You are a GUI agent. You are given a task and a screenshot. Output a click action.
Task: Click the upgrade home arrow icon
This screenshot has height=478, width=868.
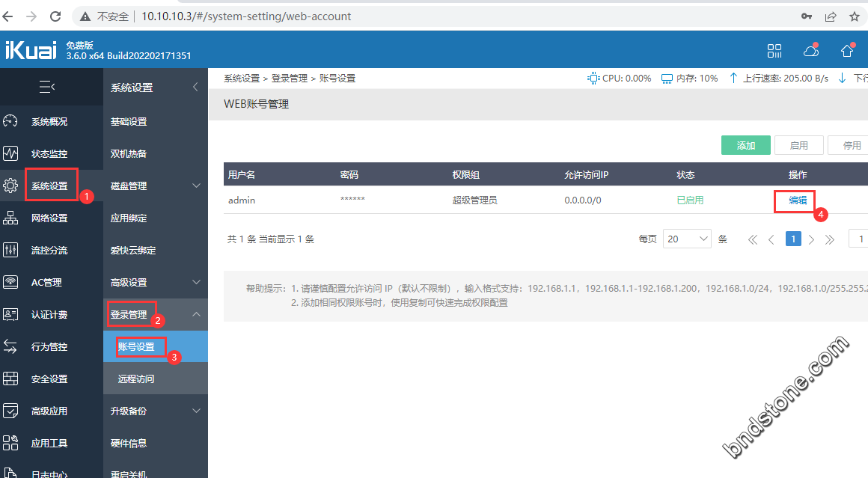[x=847, y=51]
